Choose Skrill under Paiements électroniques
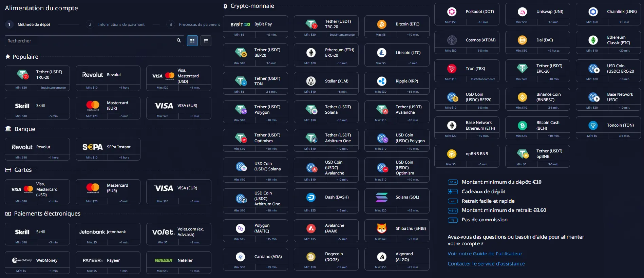 click(x=37, y=234)
